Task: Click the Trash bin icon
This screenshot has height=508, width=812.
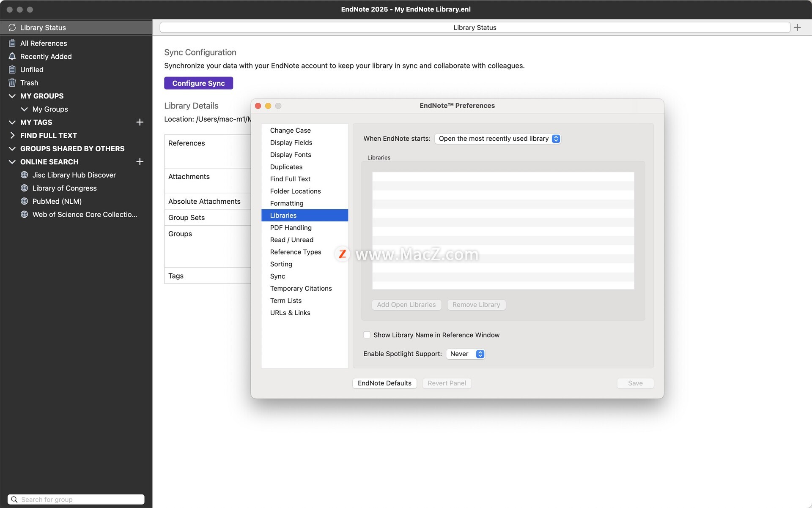Action: pos(12,83)
